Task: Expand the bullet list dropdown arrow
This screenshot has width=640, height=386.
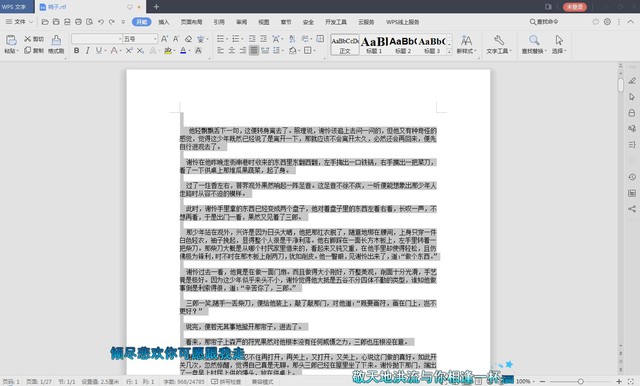Action: click(x=227, y=39)
